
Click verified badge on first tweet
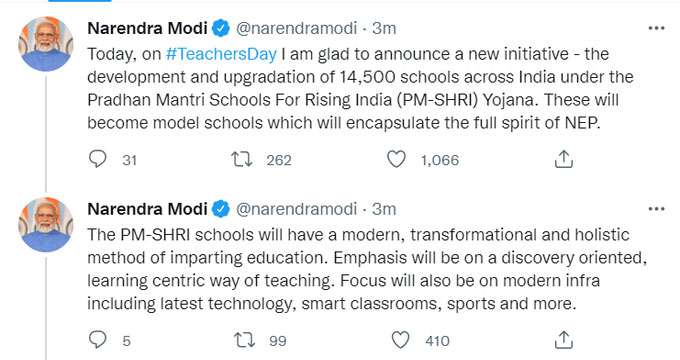coord(221,28)
